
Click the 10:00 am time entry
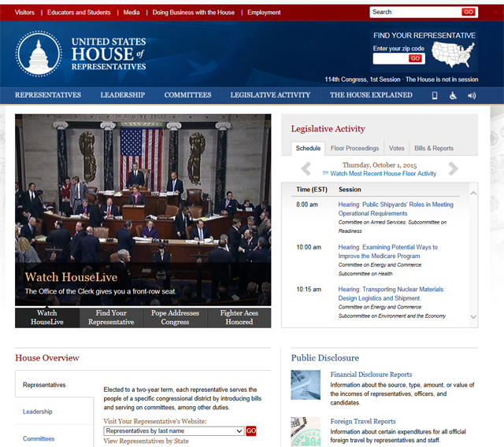309,247
